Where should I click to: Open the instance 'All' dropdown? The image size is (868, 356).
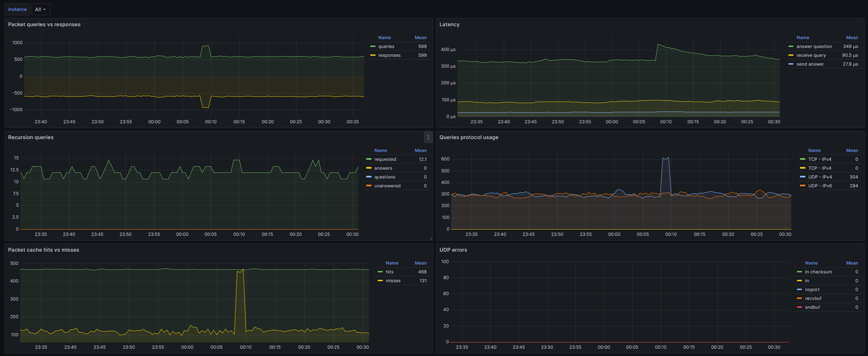[40, 10]
